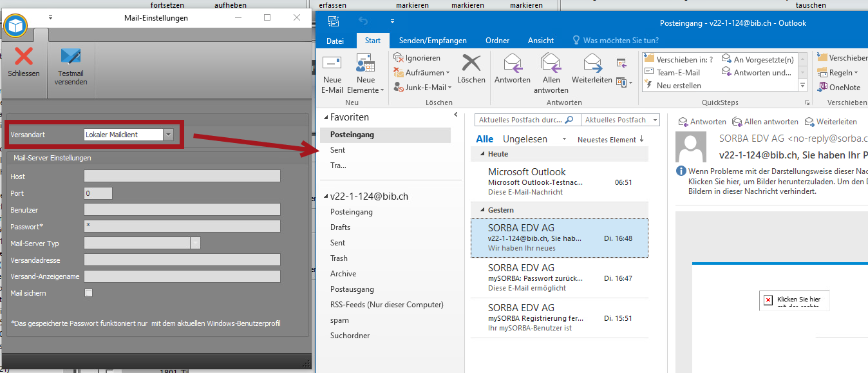
Task: Switch to the Ordner tab
Action: point(498,41)
